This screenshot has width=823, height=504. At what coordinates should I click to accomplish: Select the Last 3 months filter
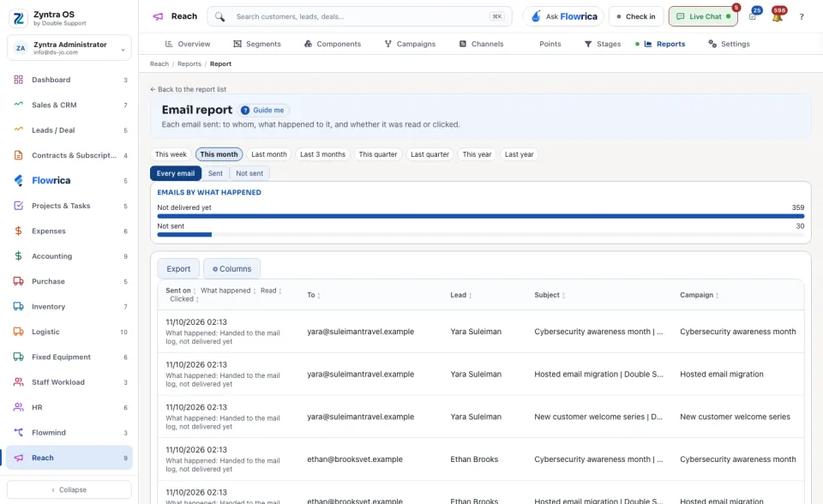pos(323,154)
